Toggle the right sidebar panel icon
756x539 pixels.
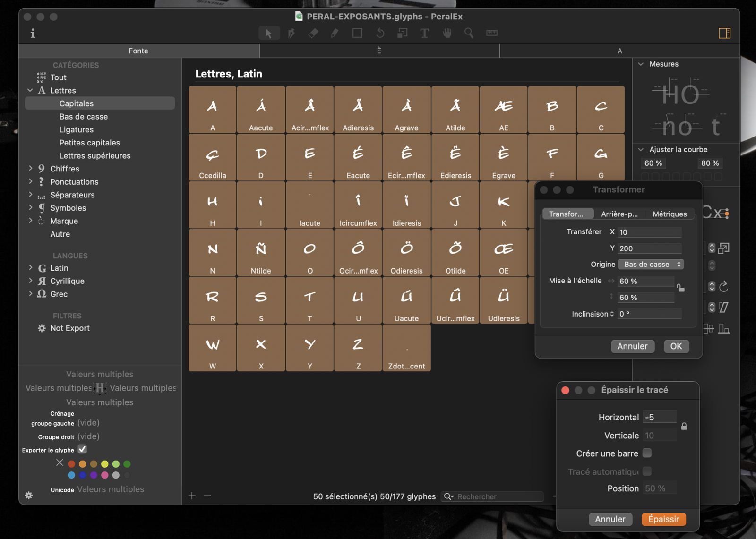point(724,33)
